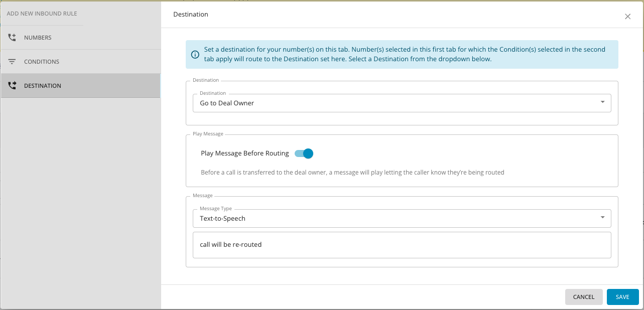Screen dimensions: 644x310
Task: Close the Destination dialog with the X
Action: pyautogui.click(x=627, y=17)
